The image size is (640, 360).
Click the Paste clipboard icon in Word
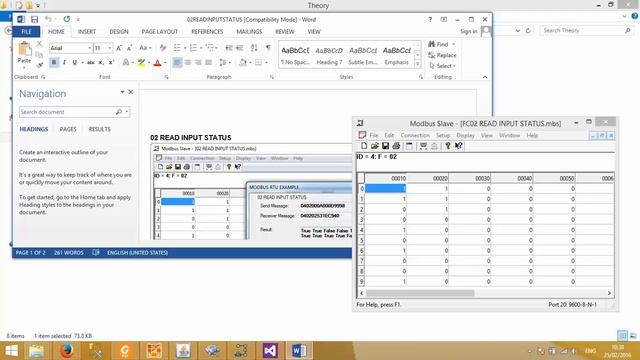(24, 49)
